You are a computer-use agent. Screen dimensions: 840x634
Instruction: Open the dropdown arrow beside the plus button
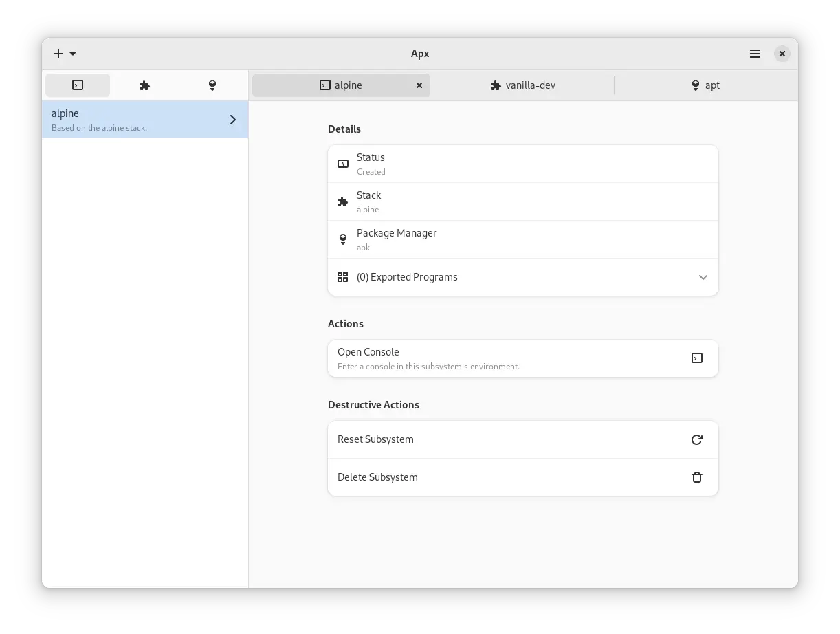73,54
